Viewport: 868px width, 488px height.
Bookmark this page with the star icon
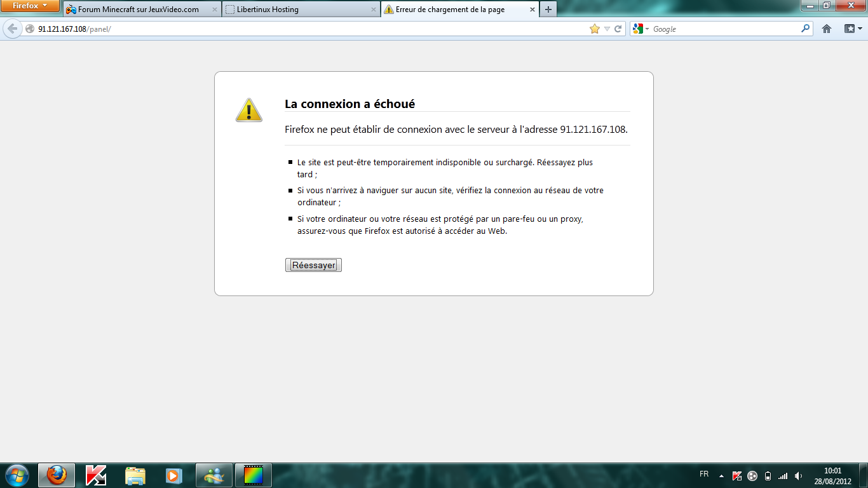(x=595, y=29)
